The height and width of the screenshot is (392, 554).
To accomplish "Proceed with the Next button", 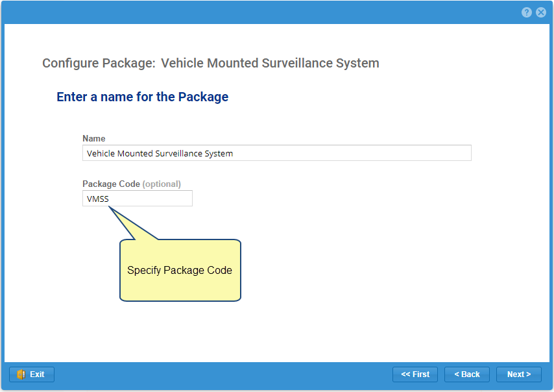I will pos(519,374).
